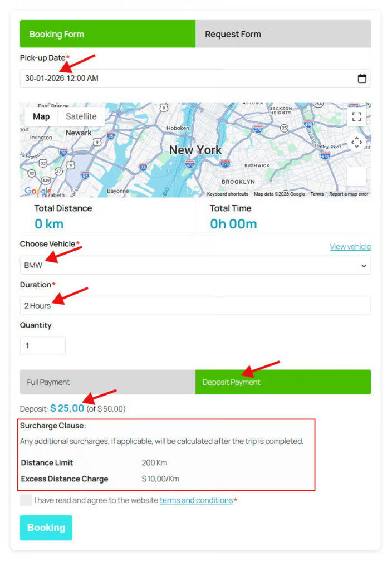Tick the terms and conditions agreement checkbox
Screen dimensions: 392x561
26,500
